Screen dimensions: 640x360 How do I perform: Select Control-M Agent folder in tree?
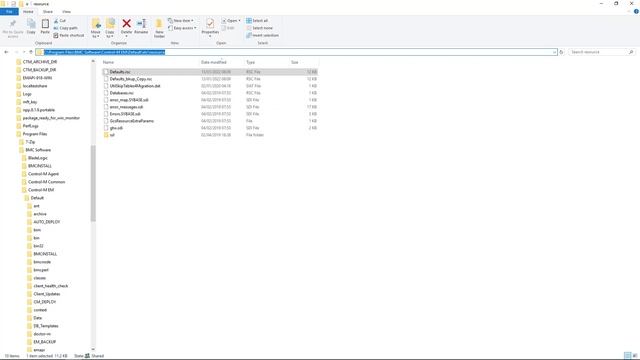click(x=43, y=174)
